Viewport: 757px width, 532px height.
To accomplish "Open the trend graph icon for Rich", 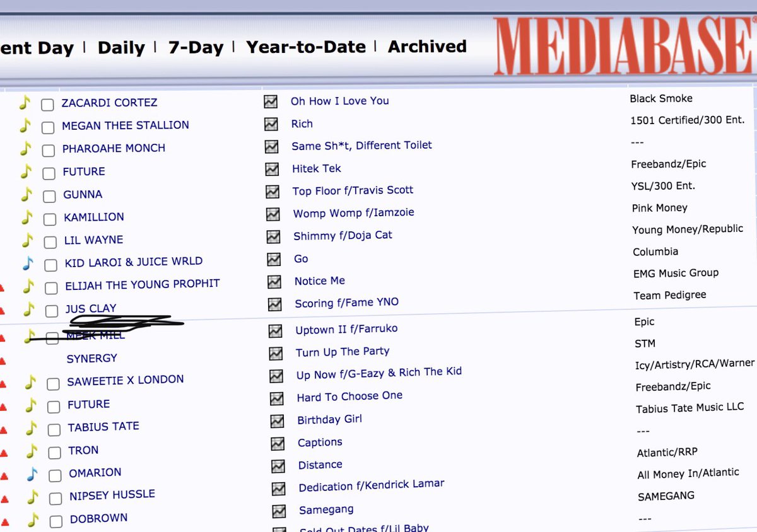I will (271, 124).
